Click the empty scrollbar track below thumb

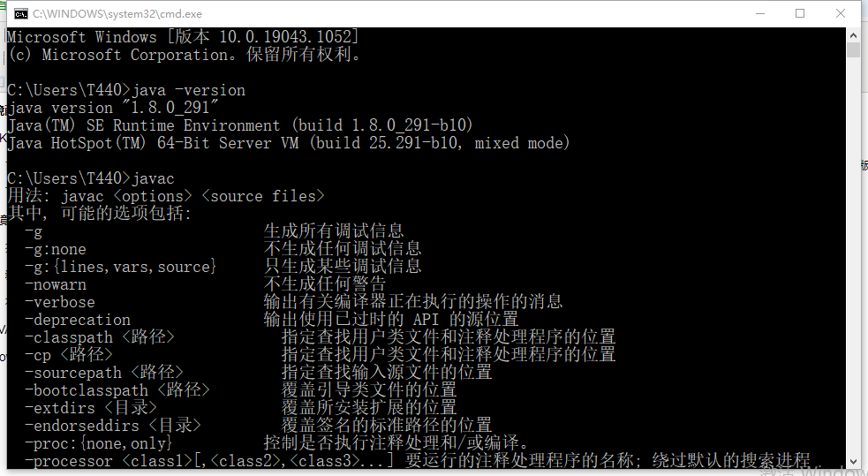tap(853, 254)
